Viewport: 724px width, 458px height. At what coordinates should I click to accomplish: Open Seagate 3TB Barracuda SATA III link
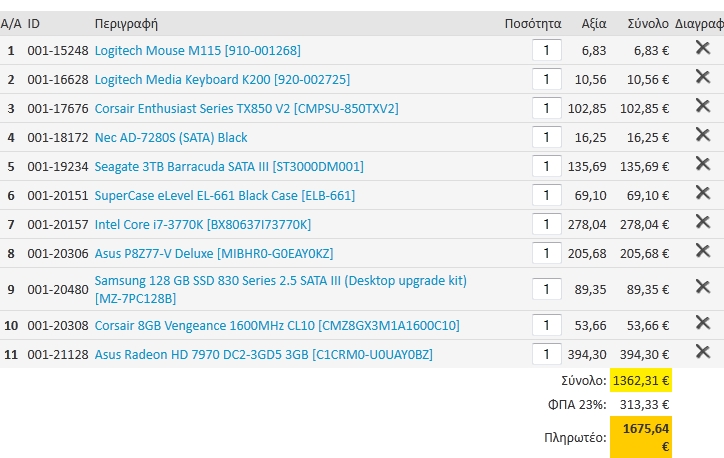coord(229,167)
